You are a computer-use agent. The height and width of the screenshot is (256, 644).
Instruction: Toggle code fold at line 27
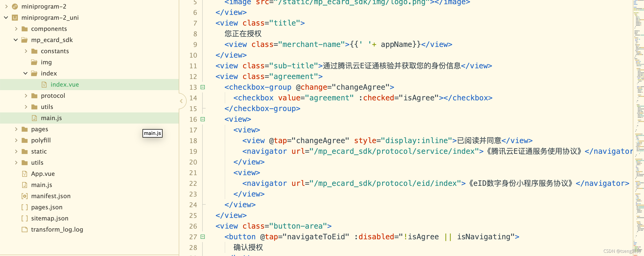203,237
